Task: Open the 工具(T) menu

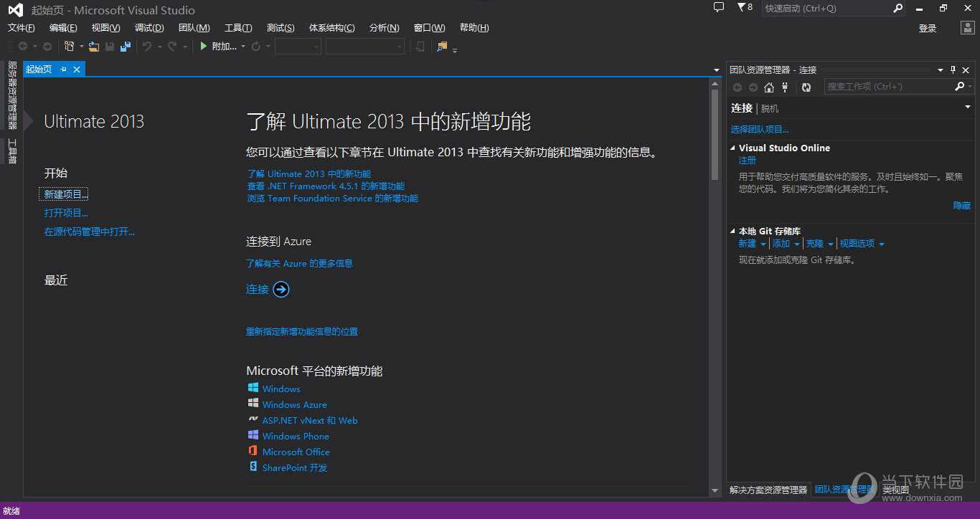Action: tap(238, 28)
